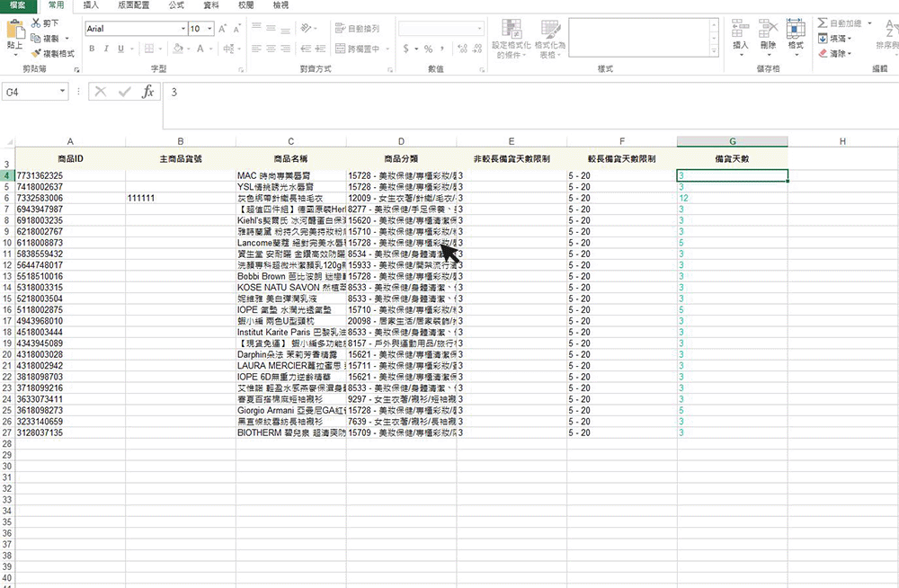Open the font size dropdown showing 10

tap(209, 29)
